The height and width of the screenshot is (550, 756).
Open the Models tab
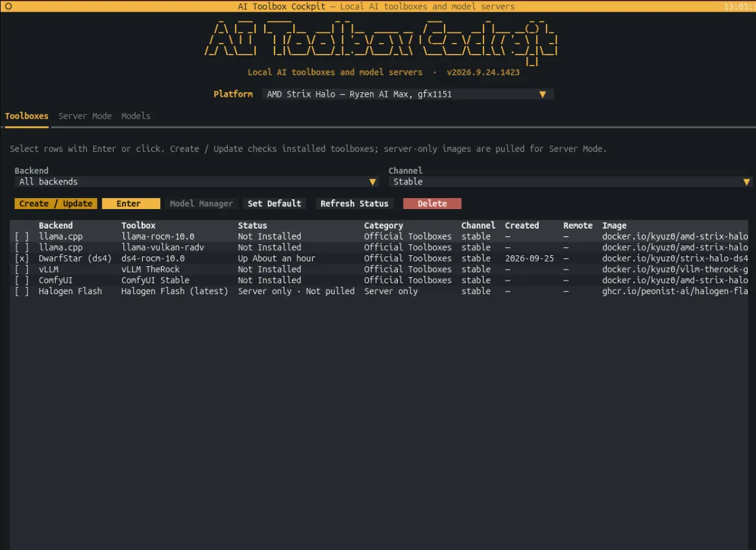pos(136,116)
